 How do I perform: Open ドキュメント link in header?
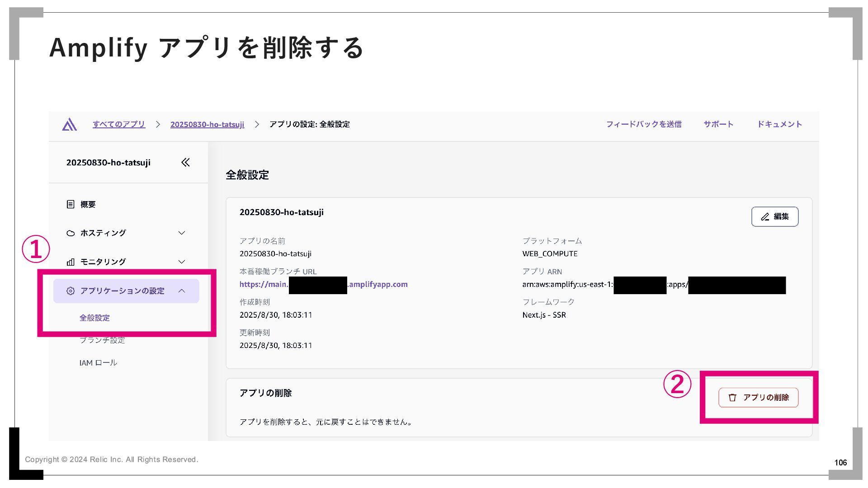[x=779, y=124]
